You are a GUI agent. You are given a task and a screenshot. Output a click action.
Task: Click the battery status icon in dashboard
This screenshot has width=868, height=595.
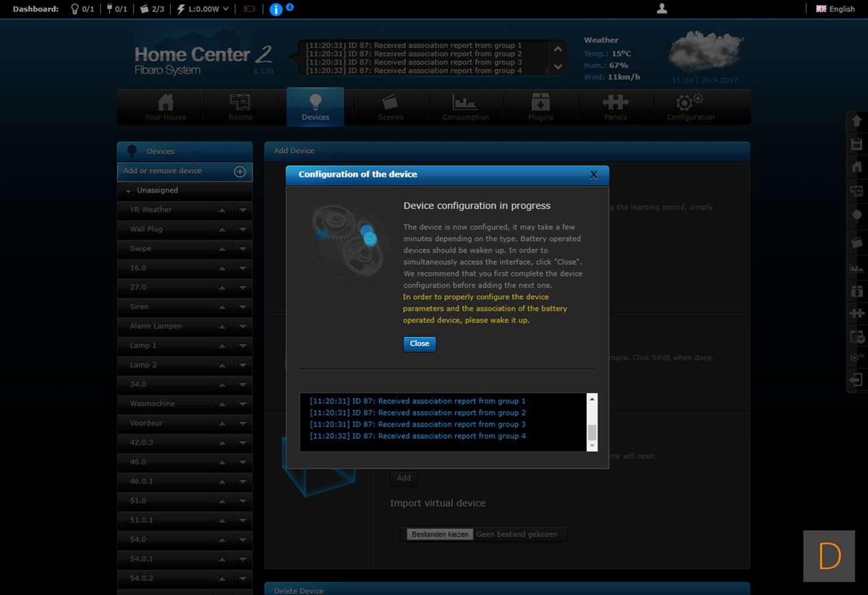click(x=249, y=9)
